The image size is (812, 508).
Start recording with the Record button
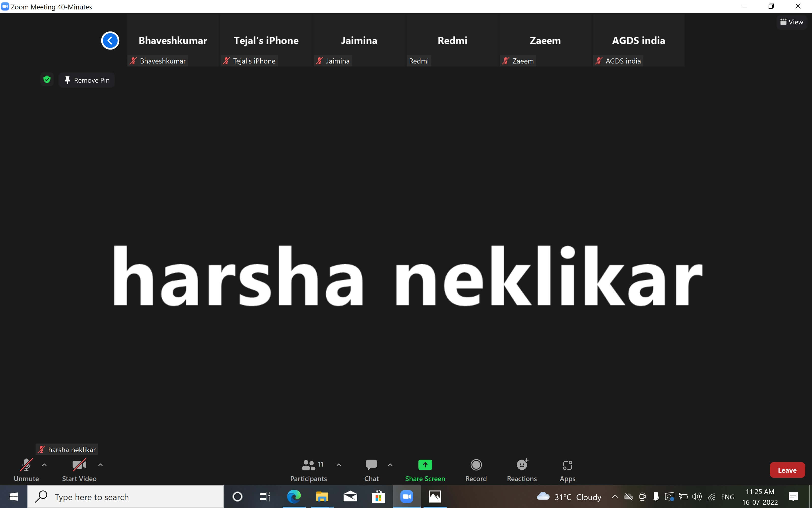pos(476,470)
